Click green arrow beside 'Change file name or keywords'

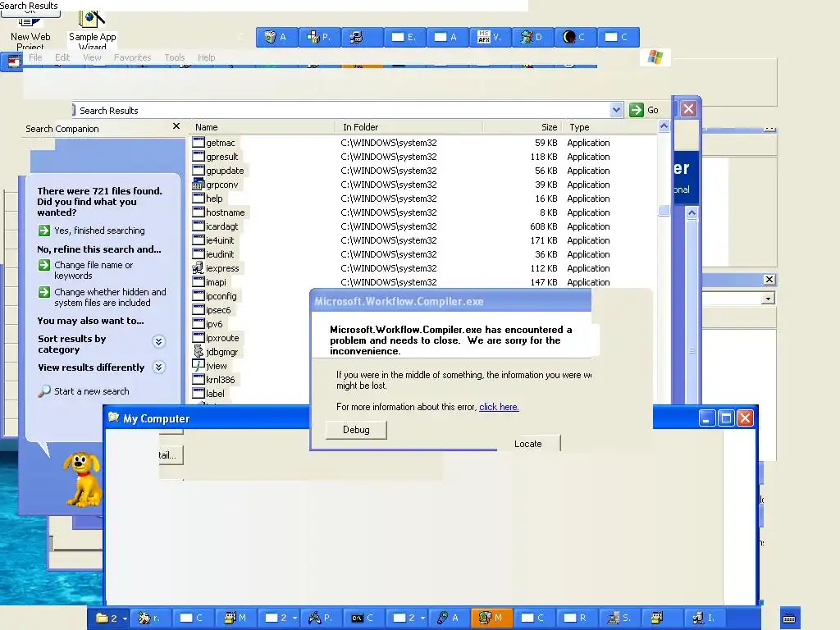pos(44,265)
